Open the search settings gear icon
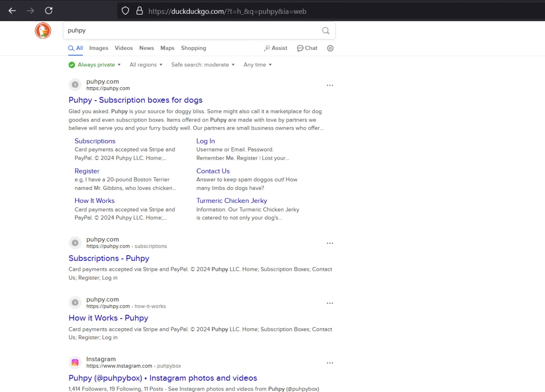The image size is (545, 392). click(330, 48)
